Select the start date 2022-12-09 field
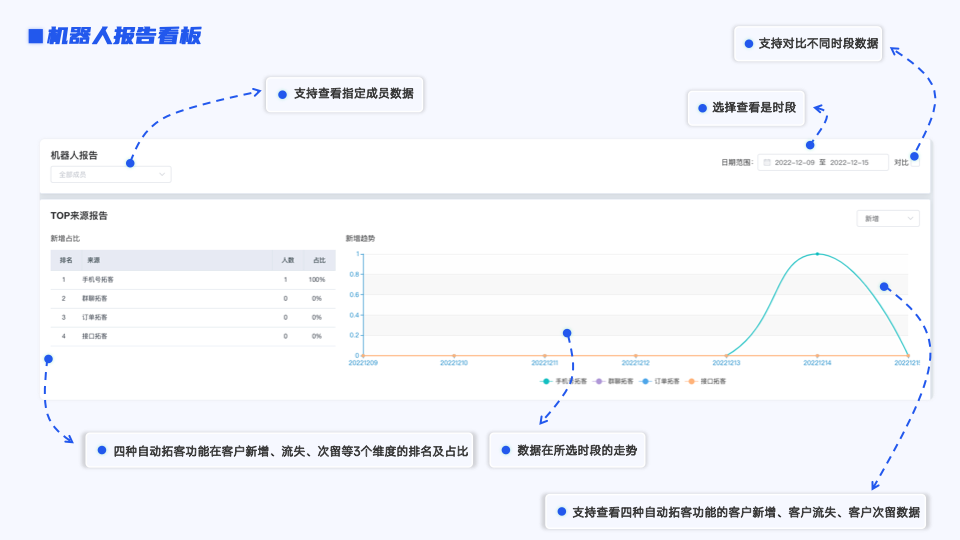Image resolution: width=960 pixels, height=540 pixels. click(x=795, y=162)
